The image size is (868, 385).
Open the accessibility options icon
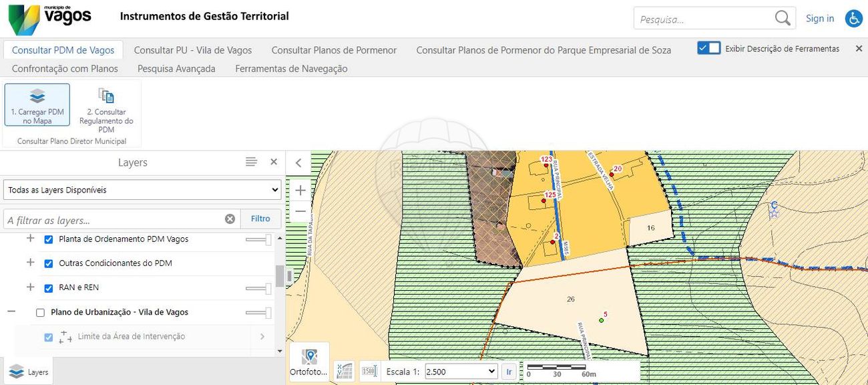[x=853, y=19]
